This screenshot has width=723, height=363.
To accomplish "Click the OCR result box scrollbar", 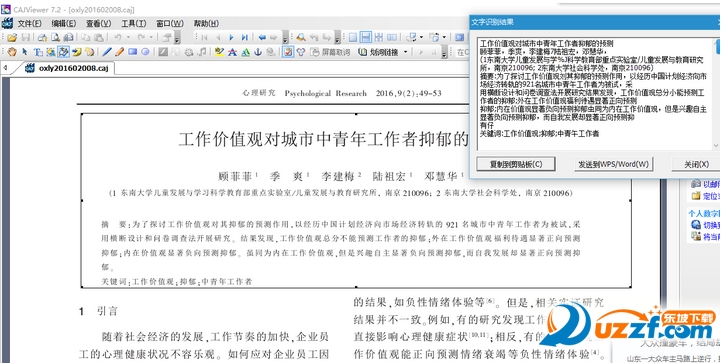I will [x=717, y=94].
